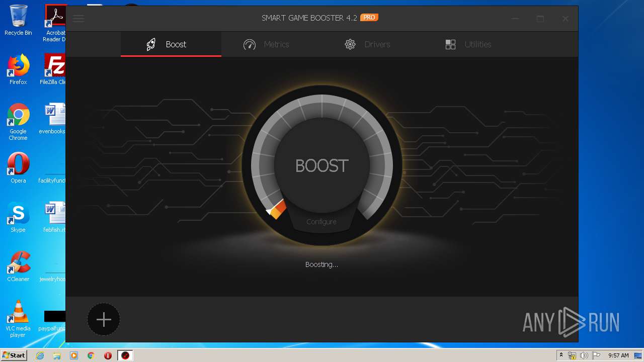The width and height of the screenshot is (644, 362).
Task: Open the volume control in tray
Action: tap(584, 355)
